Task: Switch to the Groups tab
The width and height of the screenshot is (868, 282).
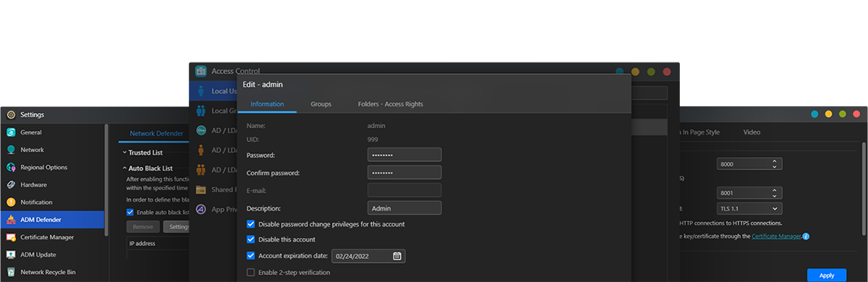Action: [321, 104]
